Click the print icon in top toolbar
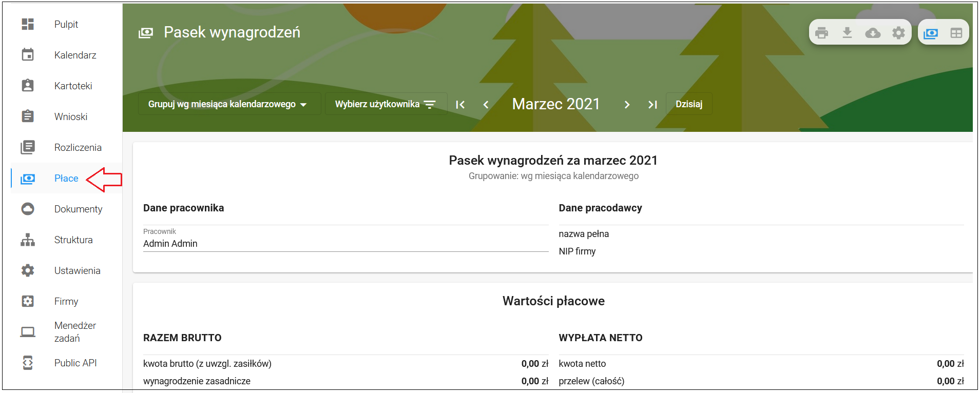 821,33
